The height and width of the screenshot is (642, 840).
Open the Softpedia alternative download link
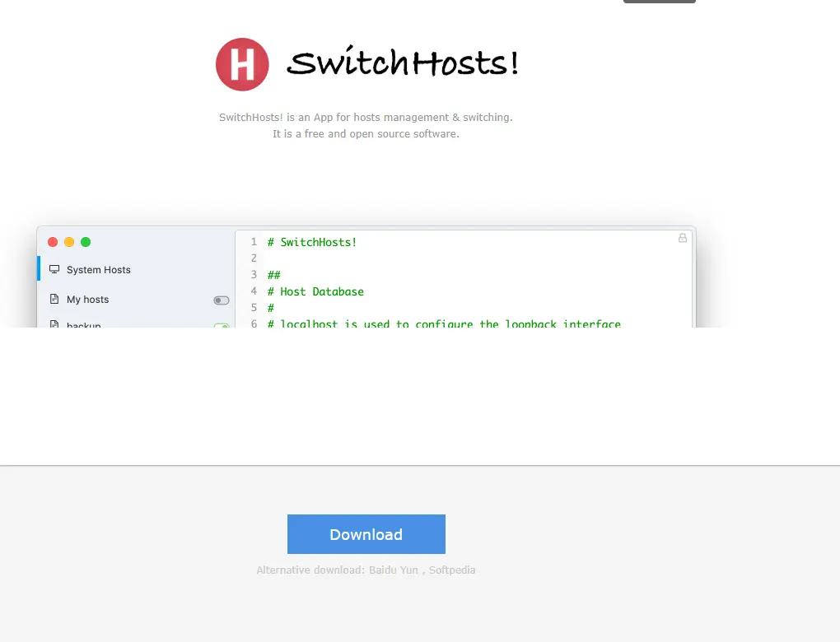click(452, 570)
